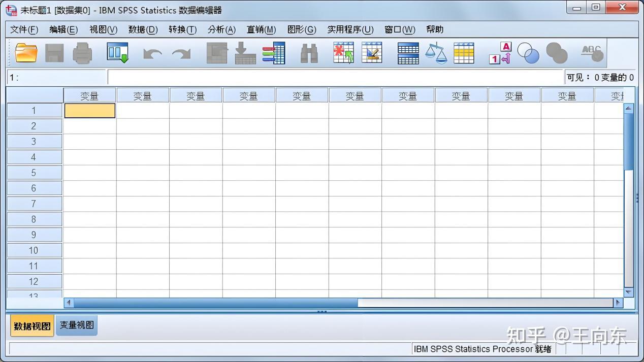Select the Find toolbar icon
The image size is (644, 362).
[x=309, y=52]
